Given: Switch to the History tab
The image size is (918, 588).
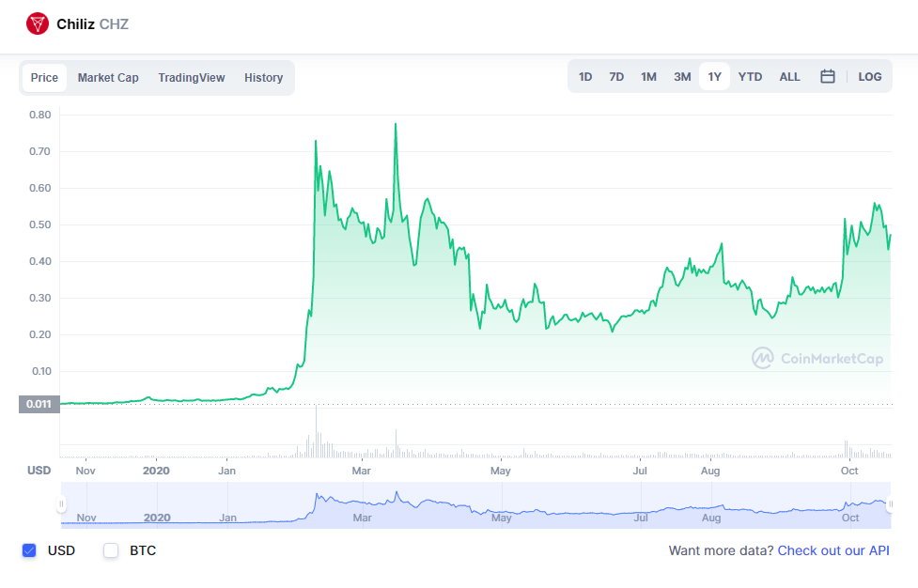Looking at the screenshot, I should coord(263,78).
